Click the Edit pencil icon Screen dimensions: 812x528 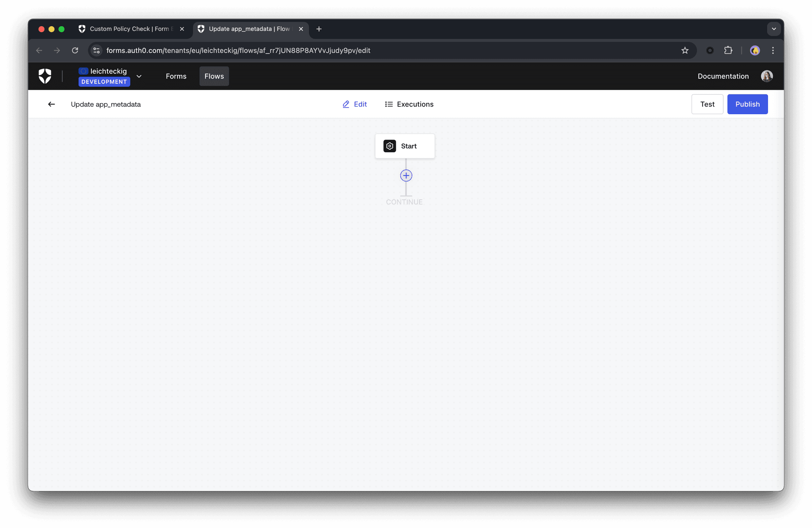(346, 104)
